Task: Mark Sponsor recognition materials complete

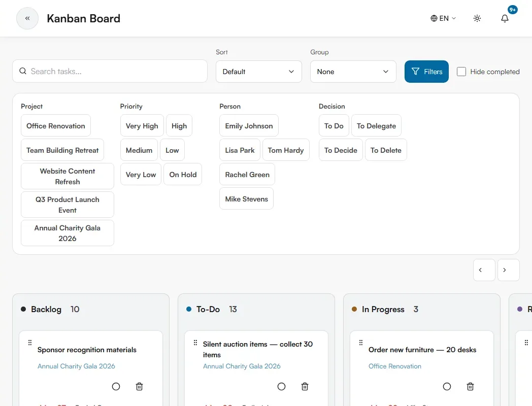Action: click(x=116, y=386)
